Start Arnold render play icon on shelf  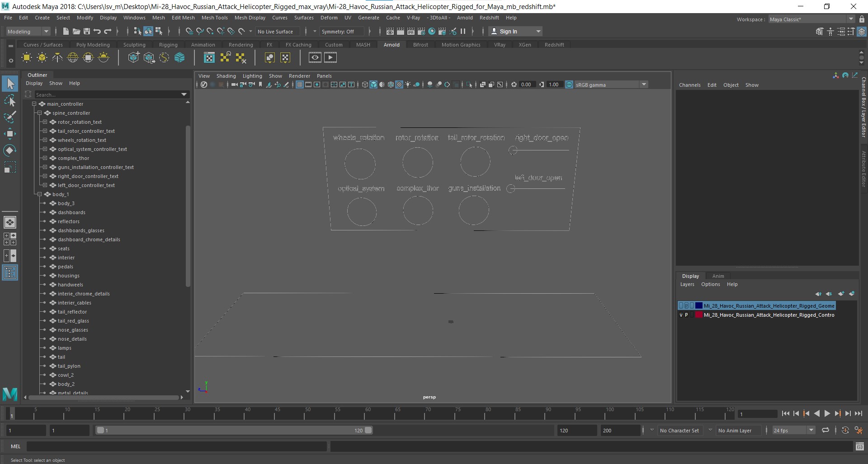click(330, 57)
